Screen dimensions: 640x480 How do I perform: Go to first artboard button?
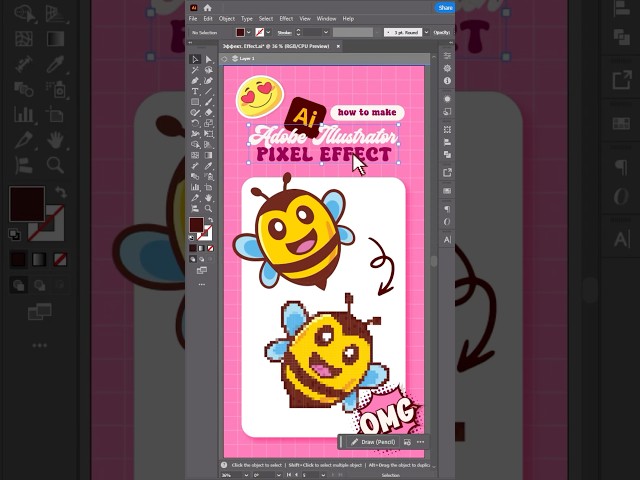(289, 475)
